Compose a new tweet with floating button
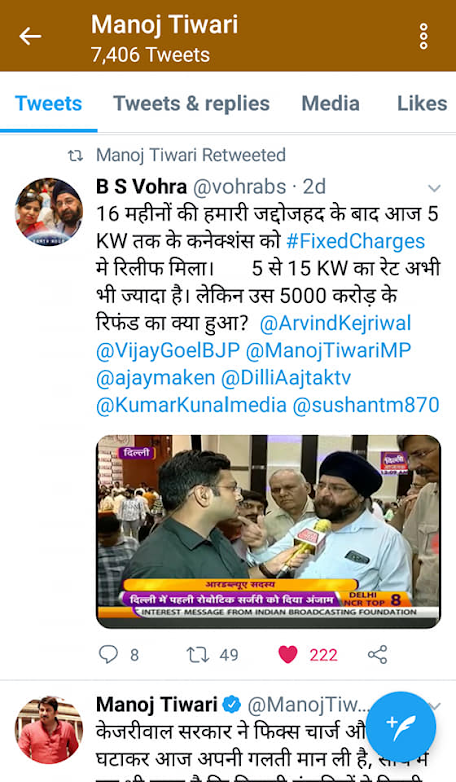This screenshot has width=456, height=782. (401, 727)
